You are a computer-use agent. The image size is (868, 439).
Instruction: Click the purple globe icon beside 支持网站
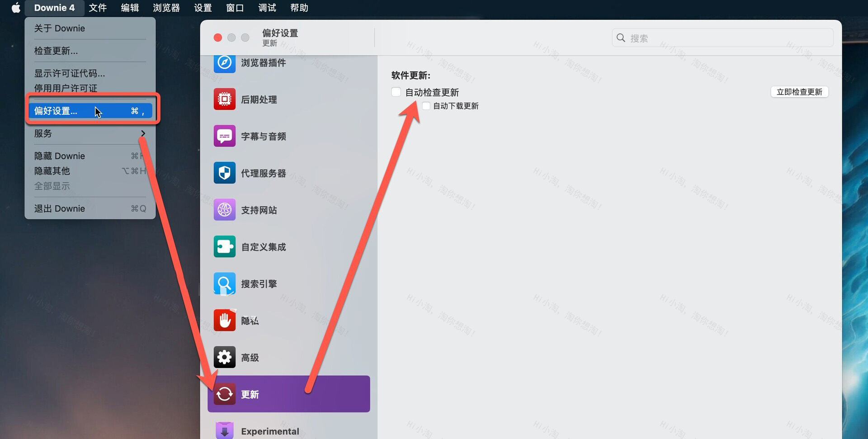(x=224, y=210)
